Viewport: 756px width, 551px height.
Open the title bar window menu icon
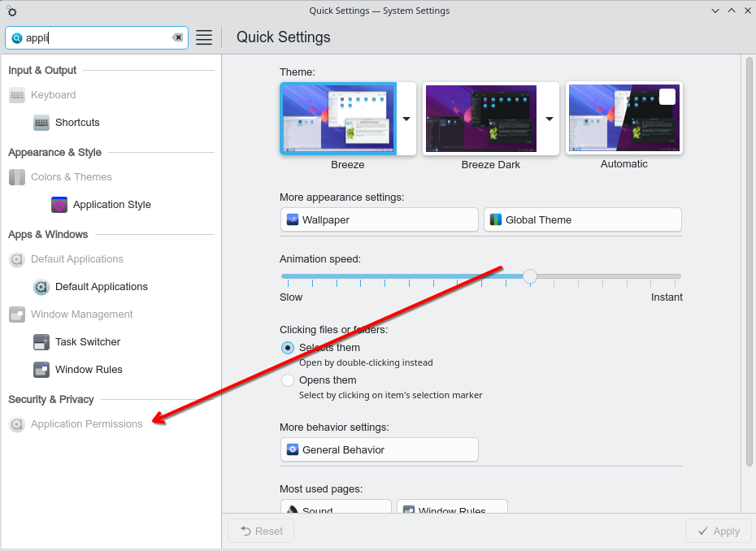(x=11, y=11)
